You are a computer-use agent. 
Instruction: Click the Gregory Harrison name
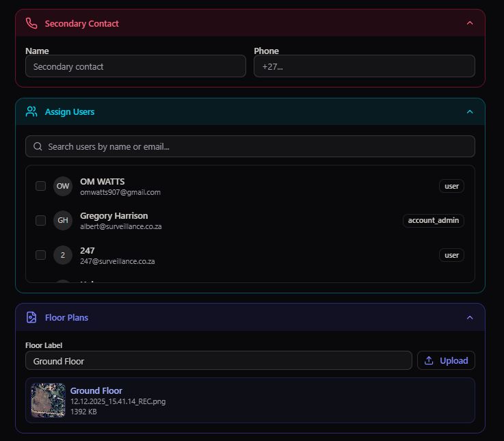click(114, 215)
